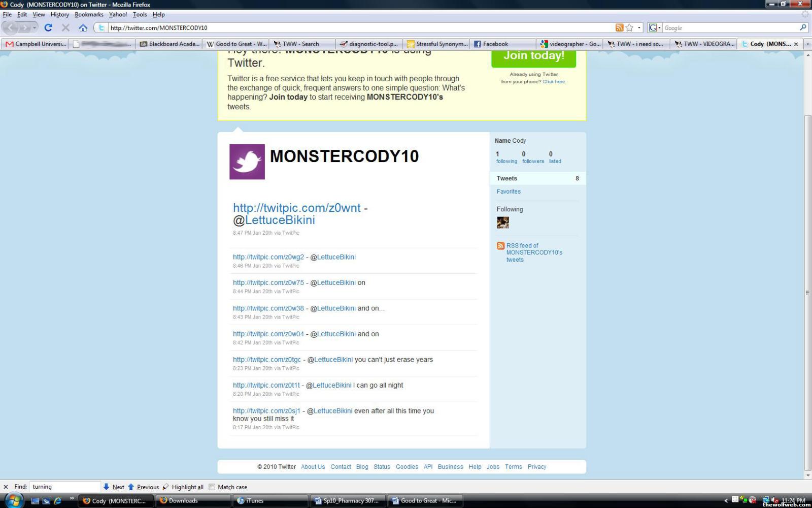Click the green Join today! button

tap(533, 56)
